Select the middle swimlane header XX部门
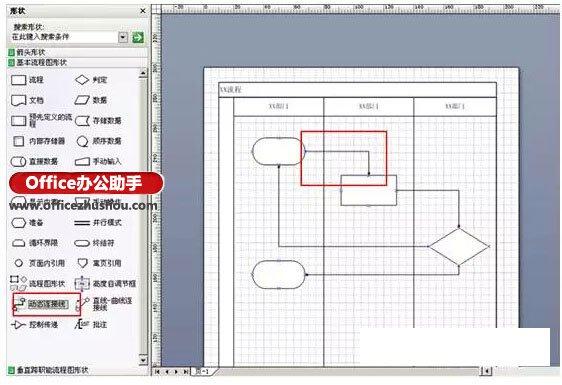 [x=368, y=106]
